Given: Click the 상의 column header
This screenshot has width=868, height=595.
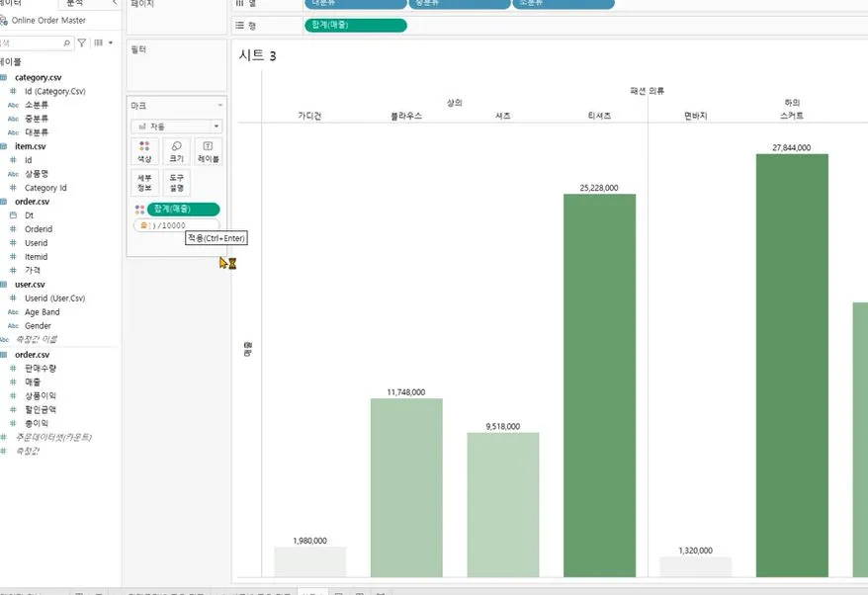Looking at the screenshot, I should [x=455, y=103].
